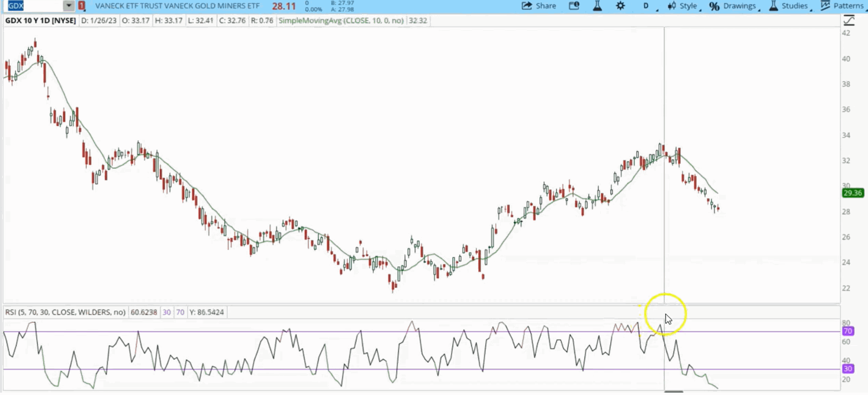The width and height of the screenshot is (868, 395).
Task: Click the Patterns chart icon
Action: coord(825,6)
